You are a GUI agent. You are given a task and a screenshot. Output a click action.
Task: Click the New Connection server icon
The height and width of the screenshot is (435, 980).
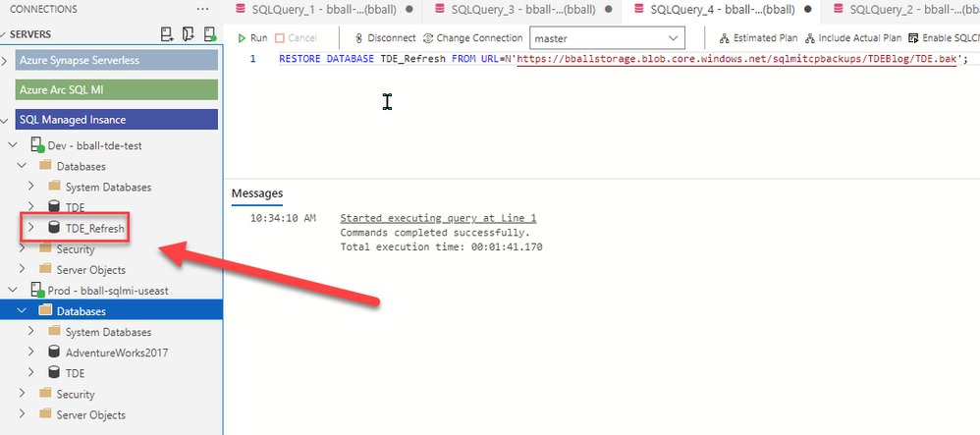(x=167, y=34)
